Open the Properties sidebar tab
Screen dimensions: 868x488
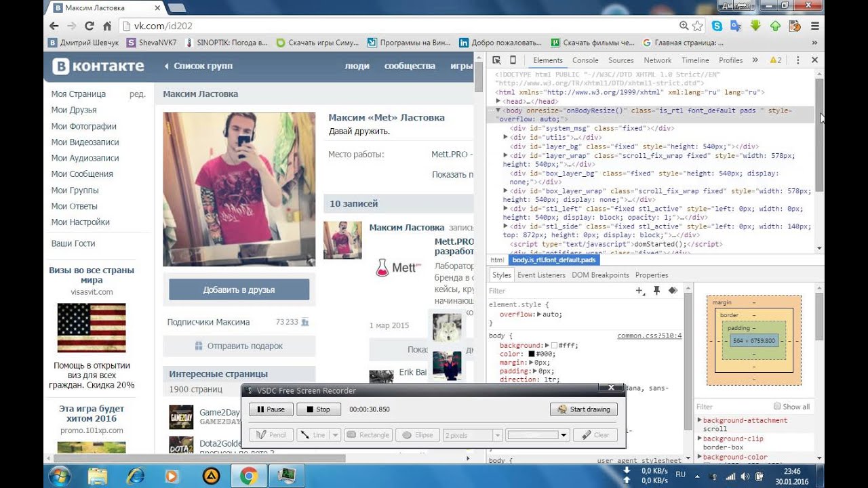[x=652, y=275]
